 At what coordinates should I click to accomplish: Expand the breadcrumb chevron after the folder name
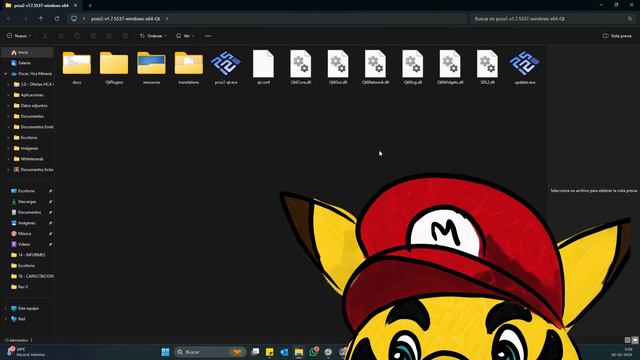coord(167,19)
